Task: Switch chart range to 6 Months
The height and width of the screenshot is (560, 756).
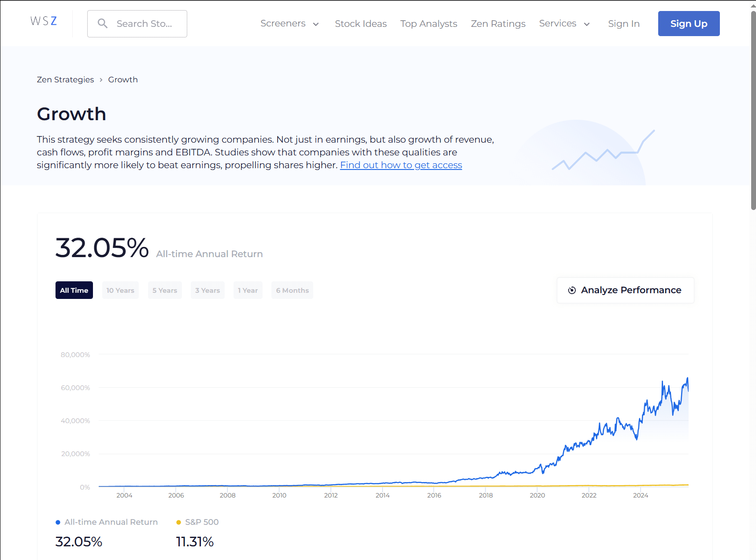Action: point(292,290)
